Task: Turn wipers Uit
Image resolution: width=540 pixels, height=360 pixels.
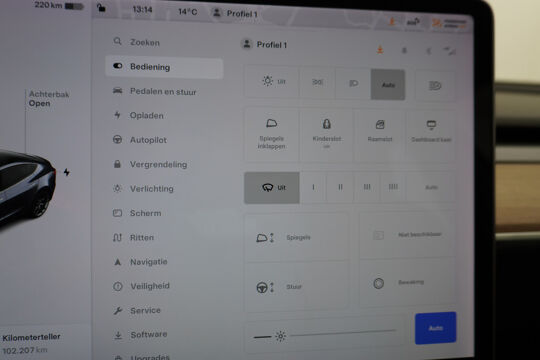Action: (272, 188)
